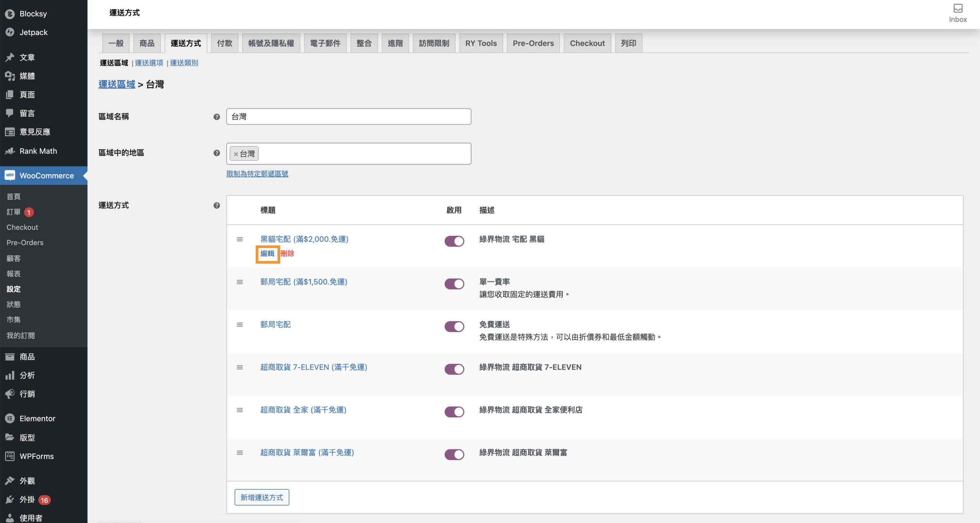Image resolution: width=980 pixels, height=523 pixels.
Task: Remove 台灣 tag with the x
Action: 236,154
